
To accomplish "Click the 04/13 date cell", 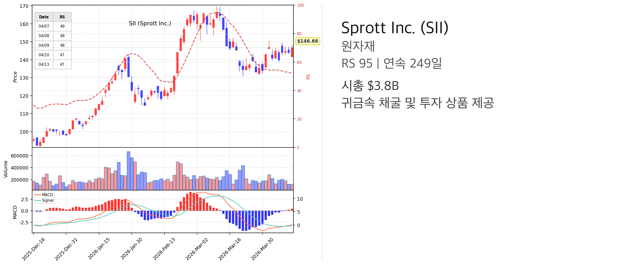I will click(44, 65).
